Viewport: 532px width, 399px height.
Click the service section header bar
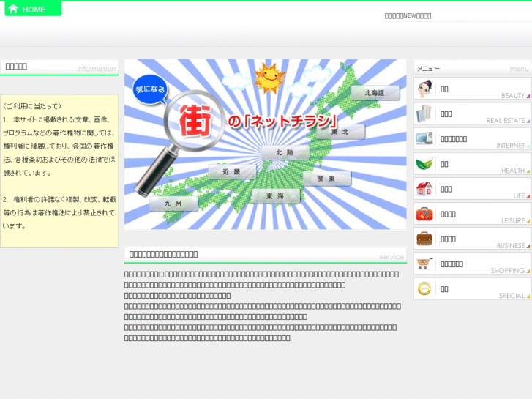[x=266, y=255]
